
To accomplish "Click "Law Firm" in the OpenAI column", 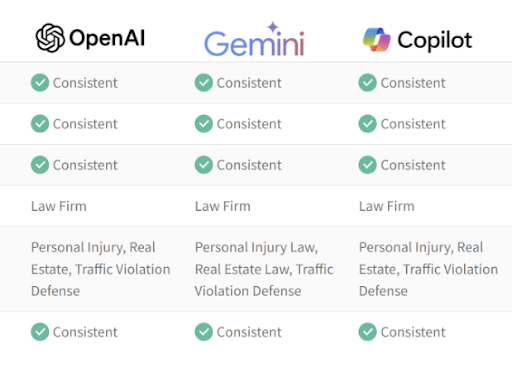I will click(x=59, y=206).
